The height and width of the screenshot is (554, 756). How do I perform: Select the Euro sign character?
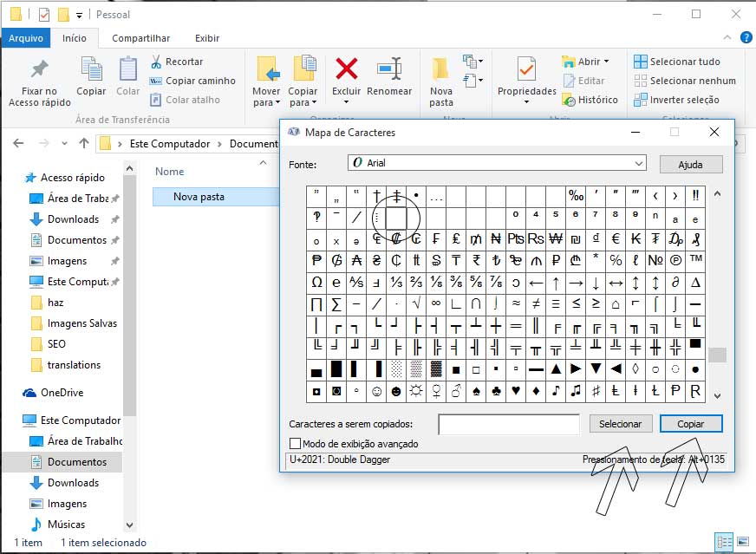coord(616,238)
